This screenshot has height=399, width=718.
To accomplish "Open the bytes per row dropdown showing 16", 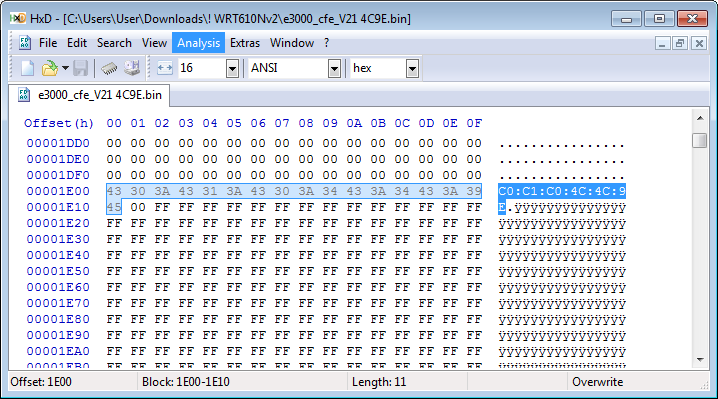I will click(x=233, y=69).
